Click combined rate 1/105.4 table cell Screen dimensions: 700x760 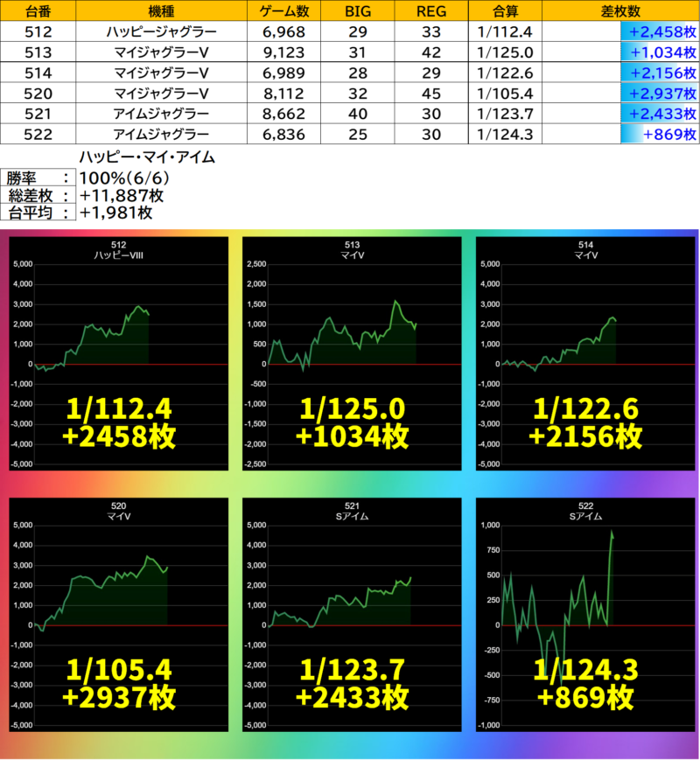(x=505, y=93)
